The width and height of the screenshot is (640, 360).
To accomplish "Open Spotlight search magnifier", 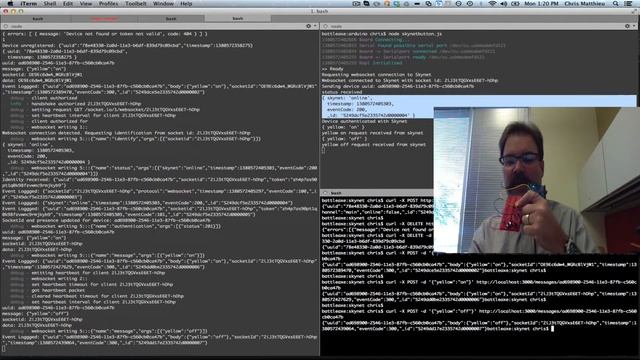I will (x=616, y=4).
